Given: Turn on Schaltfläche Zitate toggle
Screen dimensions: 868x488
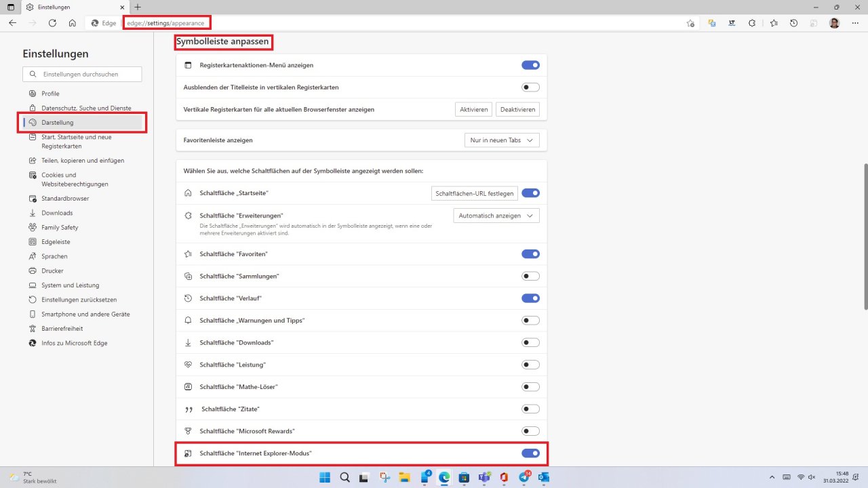Looking at the screenshot, I should [x=530, y=409].
